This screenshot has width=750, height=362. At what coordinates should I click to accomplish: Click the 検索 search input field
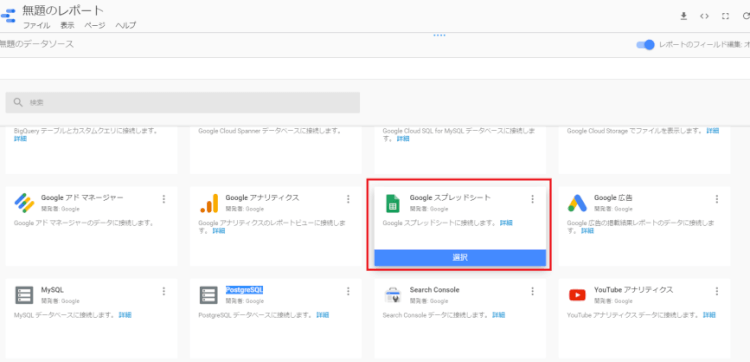coord(183,102)
